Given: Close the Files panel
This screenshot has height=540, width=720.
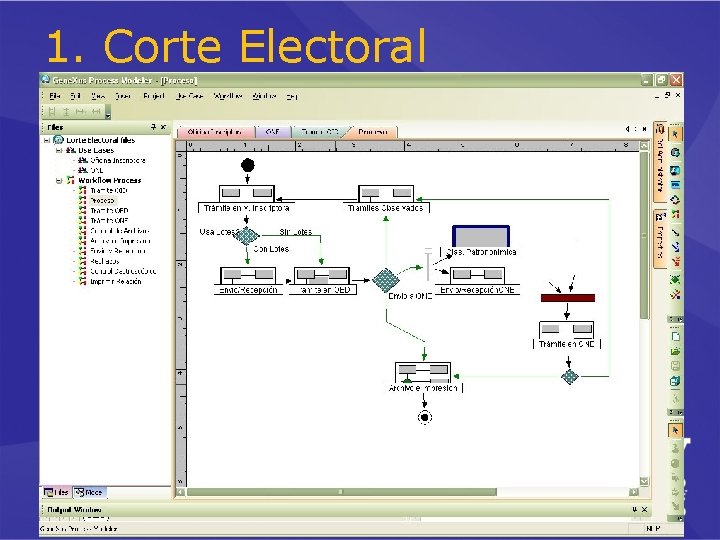Looking at the screenshot, I should point(163,127).
